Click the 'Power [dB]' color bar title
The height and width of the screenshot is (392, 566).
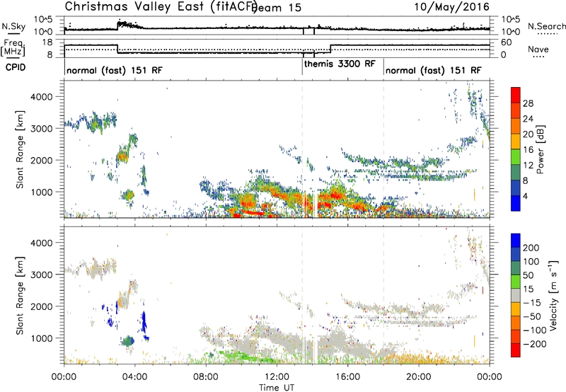541,149
